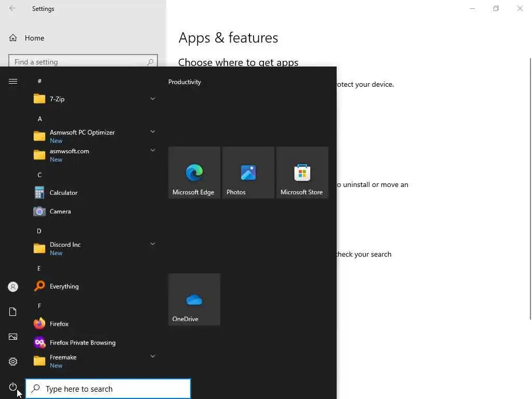Click magnifier icon in Find a setting box
Image resolution: width=532 pixels, height=399 pixels.
[150, 62]
